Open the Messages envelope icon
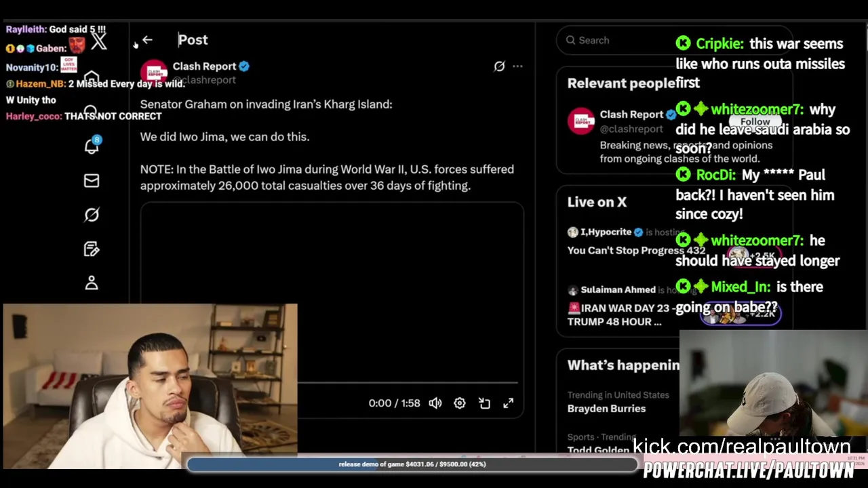The image size is (868, 488). [x=92, y=180]
